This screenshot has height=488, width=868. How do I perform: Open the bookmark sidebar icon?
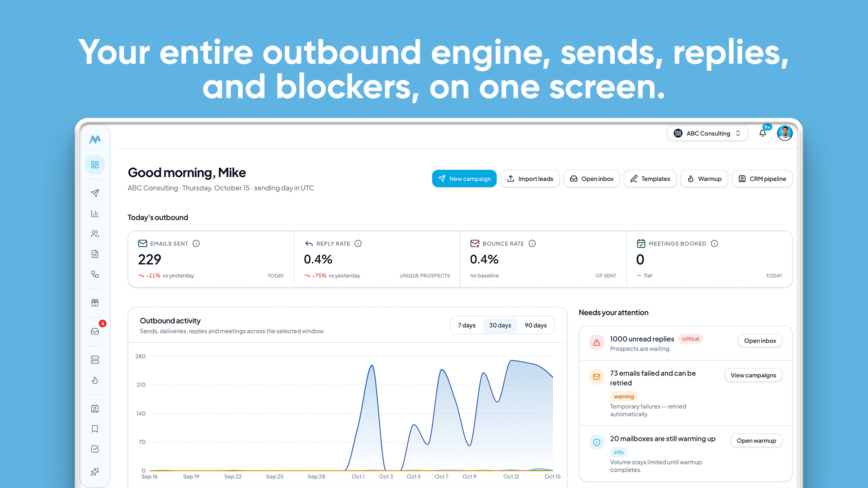click(x=95, y=429)
